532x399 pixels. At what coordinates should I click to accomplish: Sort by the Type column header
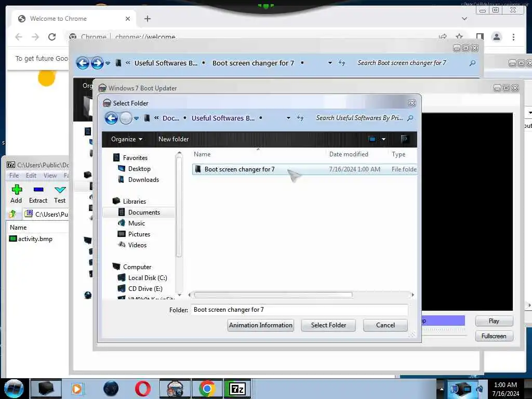[398, 154]
